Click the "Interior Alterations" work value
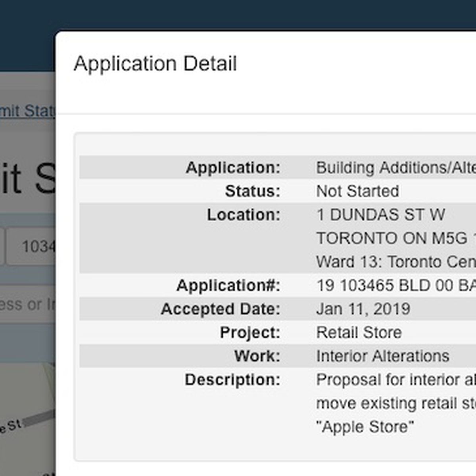This screenshot has height=476, width=476. click(382, 356)
